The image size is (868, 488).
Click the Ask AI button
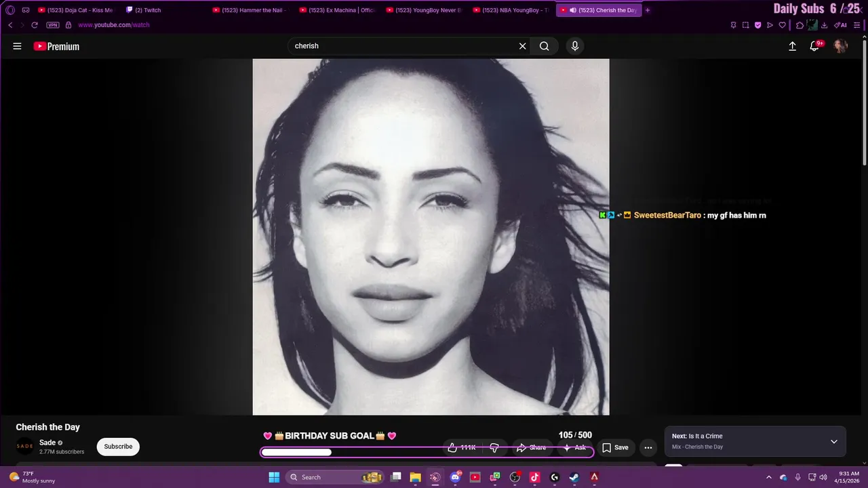pyautogui.click(x=574, y=447)
